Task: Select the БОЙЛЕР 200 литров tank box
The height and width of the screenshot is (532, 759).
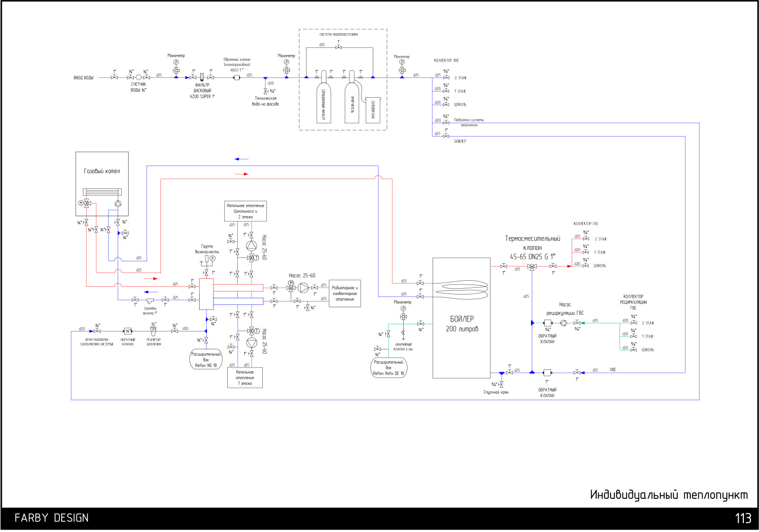Action: (461, 318)
